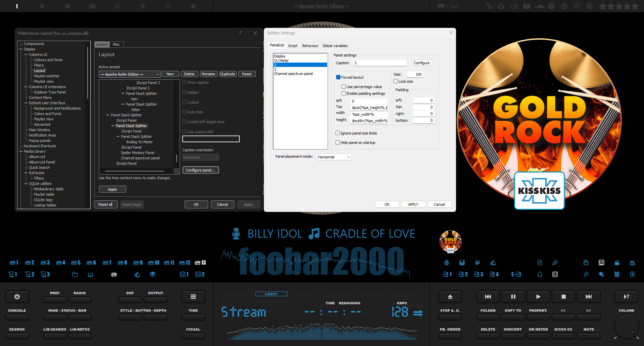Open Spotify icon in top bar
The width and height of the screenshot is (644, 346).
click(x=552, y=6)
